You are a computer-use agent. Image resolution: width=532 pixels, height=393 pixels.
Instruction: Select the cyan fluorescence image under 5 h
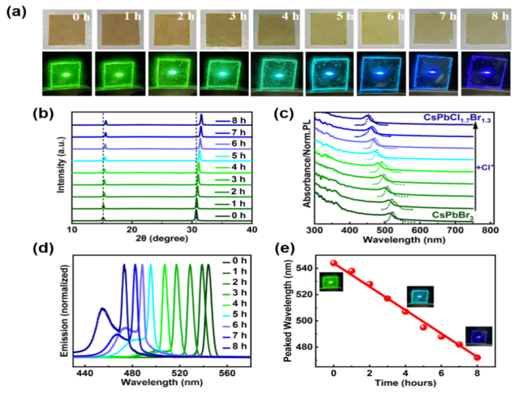(329, 75)
